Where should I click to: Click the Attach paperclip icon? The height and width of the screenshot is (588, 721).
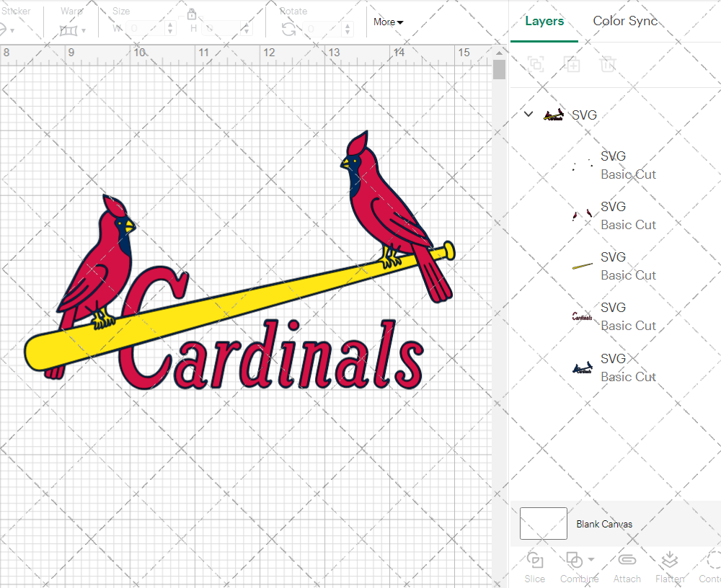pos(627,561)
